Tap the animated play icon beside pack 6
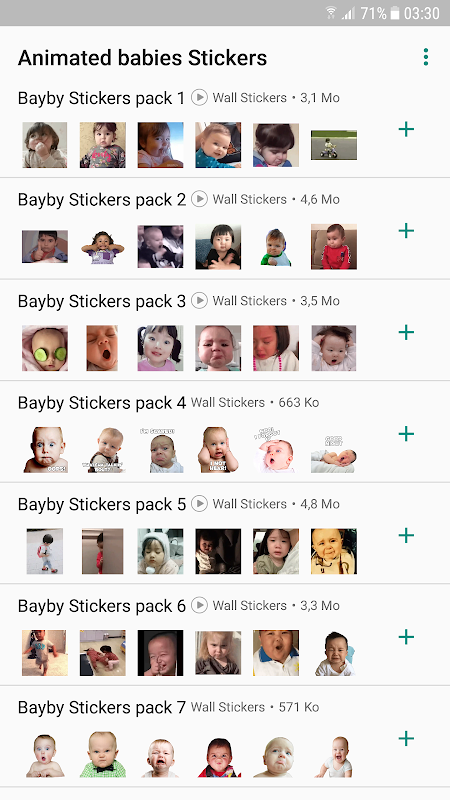Screen dimensions: 450x800 tap(199, 605)
